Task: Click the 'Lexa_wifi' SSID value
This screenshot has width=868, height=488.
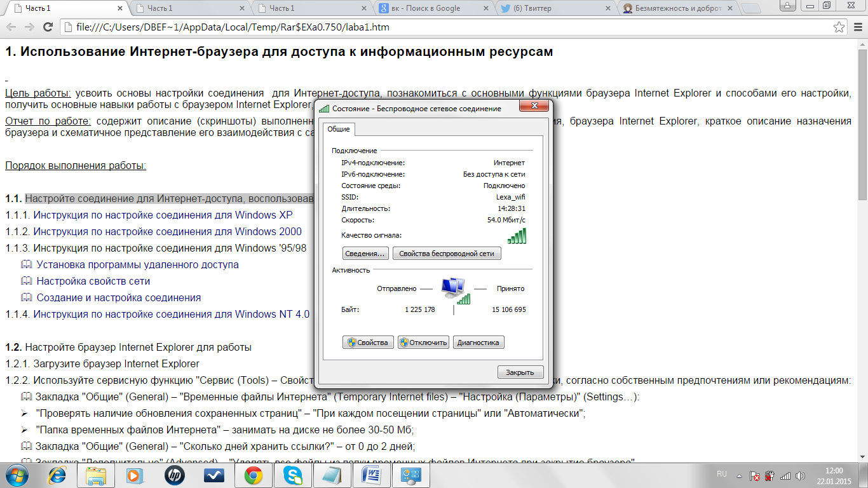Action: [511, 197]
